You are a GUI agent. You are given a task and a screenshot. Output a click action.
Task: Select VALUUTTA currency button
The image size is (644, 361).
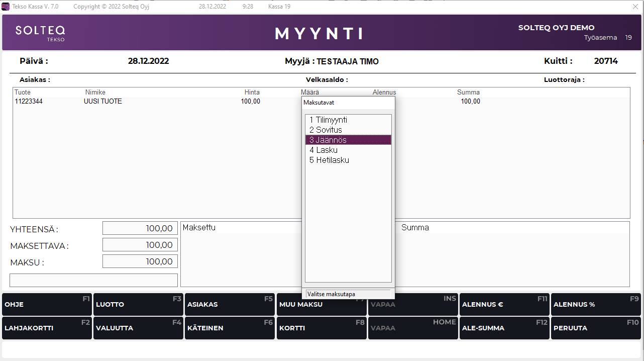[x=138, y=328]
